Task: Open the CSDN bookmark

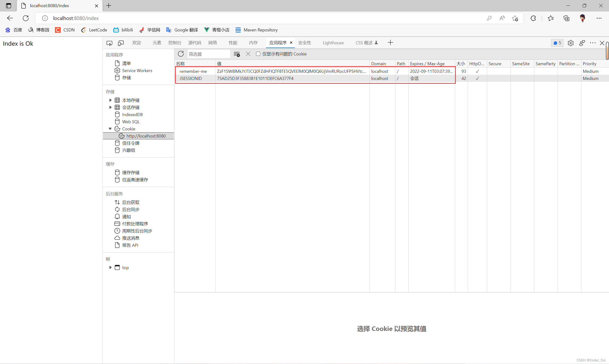Action: [65, 30]
